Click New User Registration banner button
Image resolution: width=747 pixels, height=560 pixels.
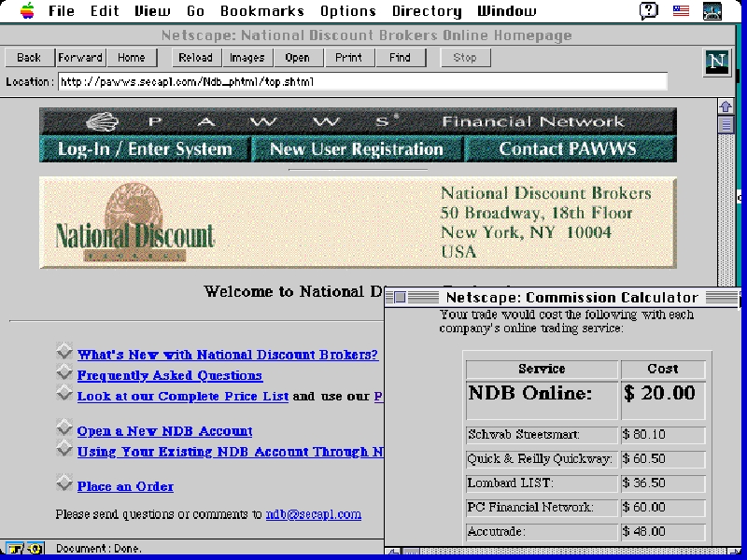(357, 149)
